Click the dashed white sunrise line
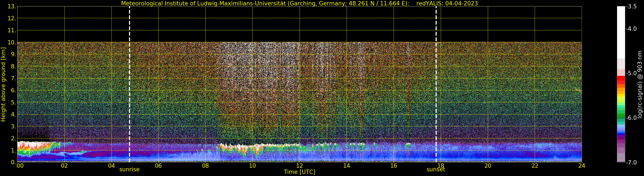The width and height of the screenshot is (644, 176). 129,84
